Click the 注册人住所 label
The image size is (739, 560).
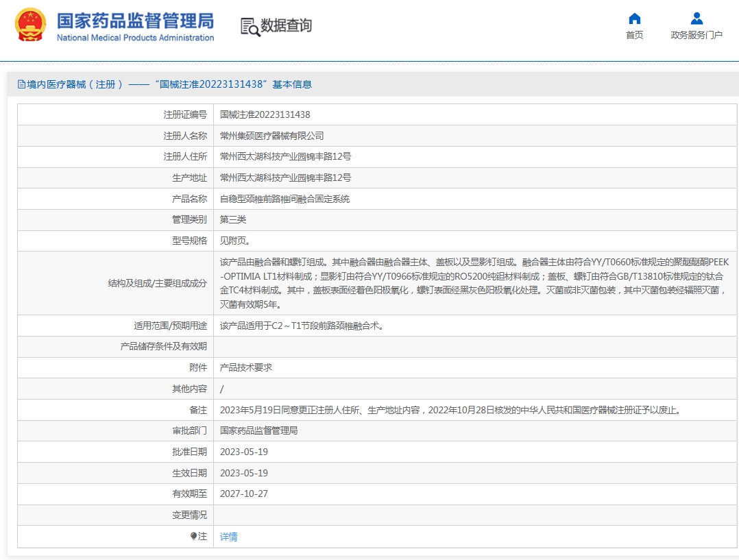(185, 156)
